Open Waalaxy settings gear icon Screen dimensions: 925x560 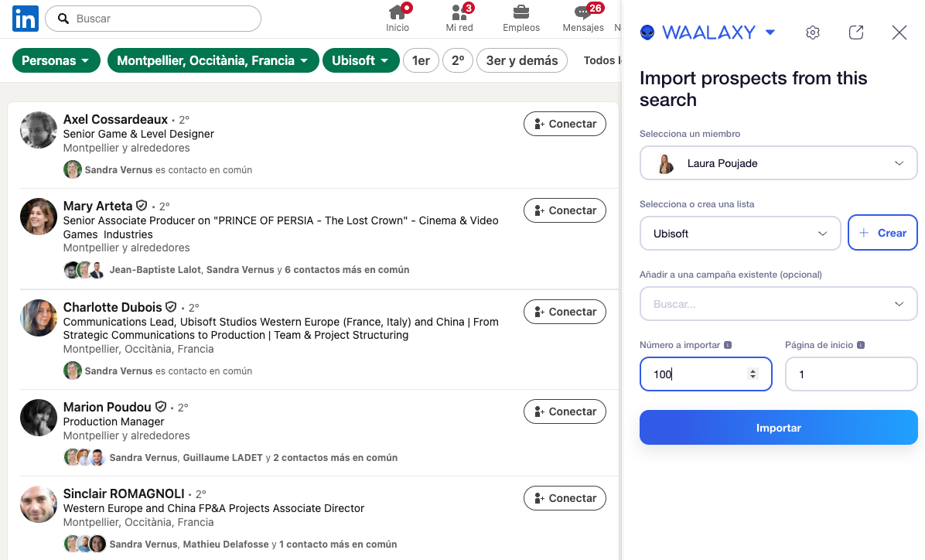(812, 32)
